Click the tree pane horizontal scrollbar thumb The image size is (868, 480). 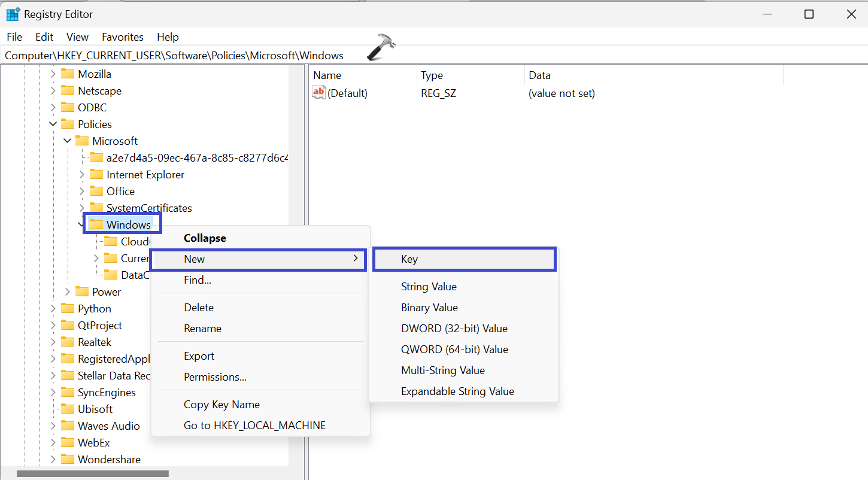coord(93,474)
